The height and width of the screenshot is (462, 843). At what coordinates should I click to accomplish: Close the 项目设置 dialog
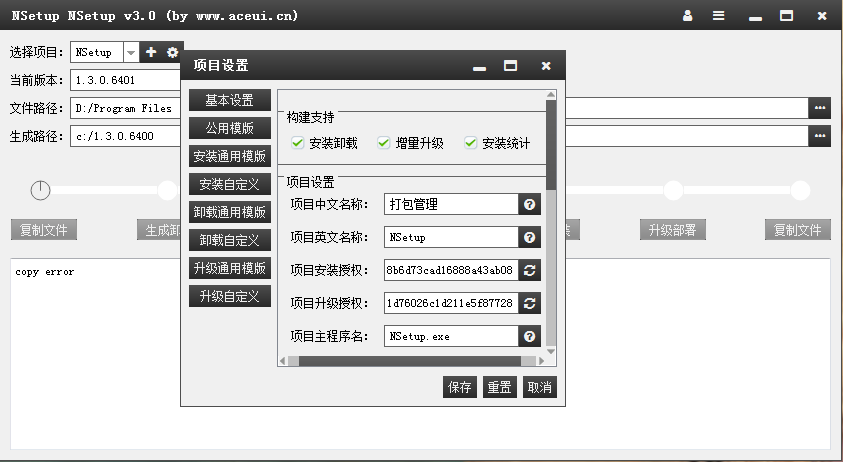pos(546,66)
